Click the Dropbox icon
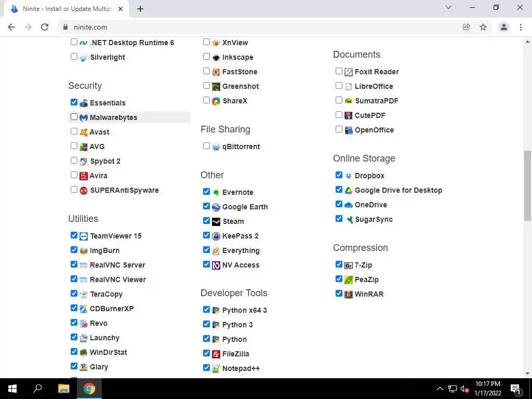The width and height of the screenshot is (532, 399). [349, 176]
